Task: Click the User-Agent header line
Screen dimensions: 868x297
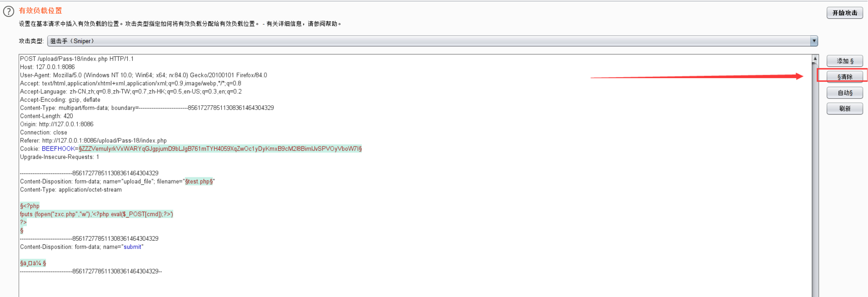Action: [x=143, y=75]
